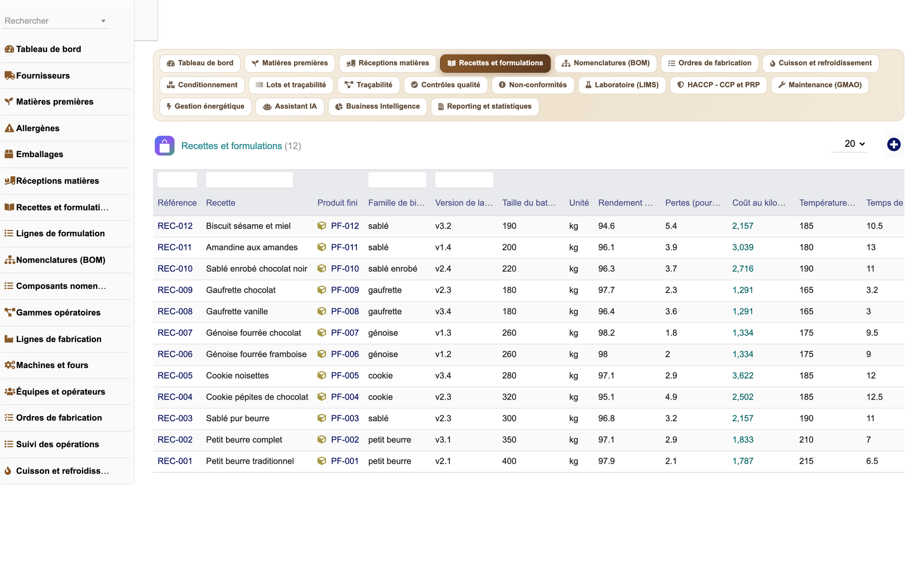Click the cost value 3,622 for Cookie noisettes

(x=743, y=376)
